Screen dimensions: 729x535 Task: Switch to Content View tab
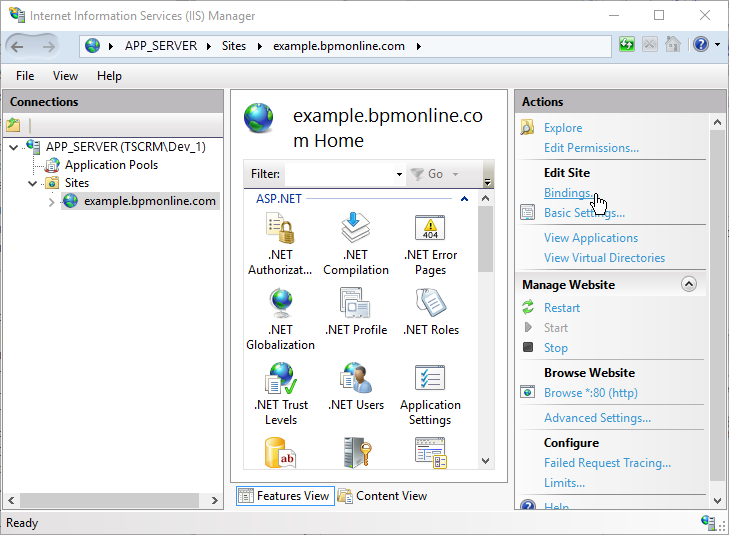(x=382, y=496)
